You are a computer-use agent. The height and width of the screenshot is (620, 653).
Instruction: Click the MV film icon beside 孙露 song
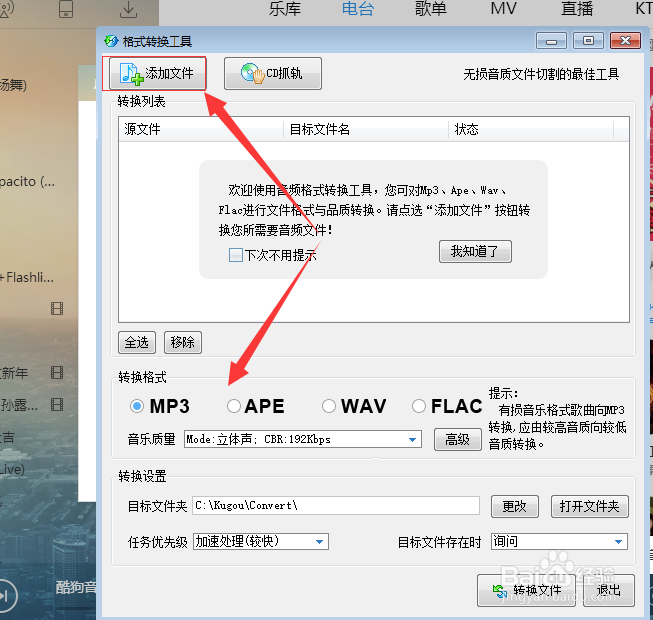click(x=57, y=404)
